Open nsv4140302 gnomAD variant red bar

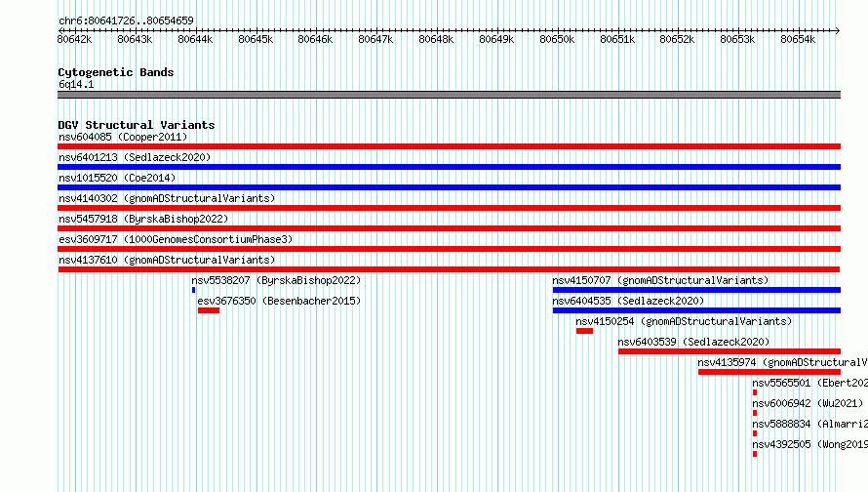pos(449,208)
